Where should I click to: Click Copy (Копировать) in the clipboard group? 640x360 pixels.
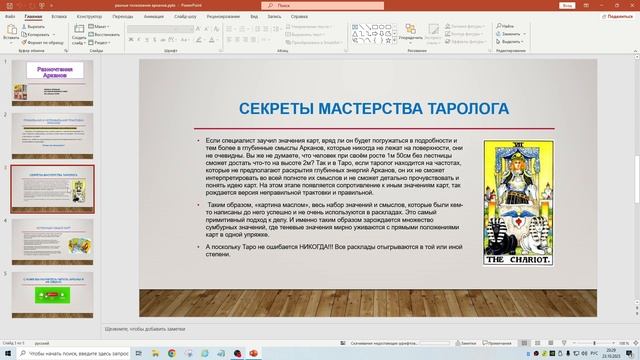[35, 35]
